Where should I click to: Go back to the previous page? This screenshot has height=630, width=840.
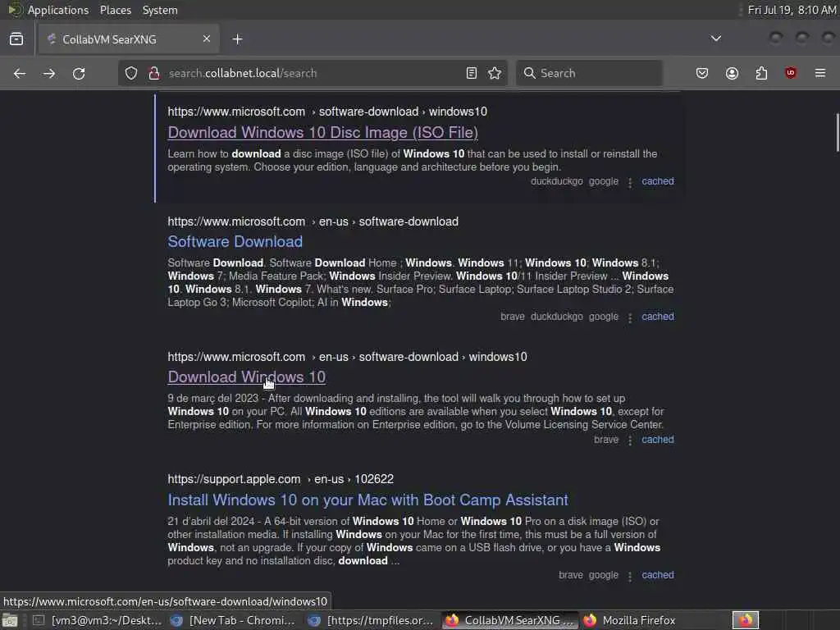click(x=20, y=73)
